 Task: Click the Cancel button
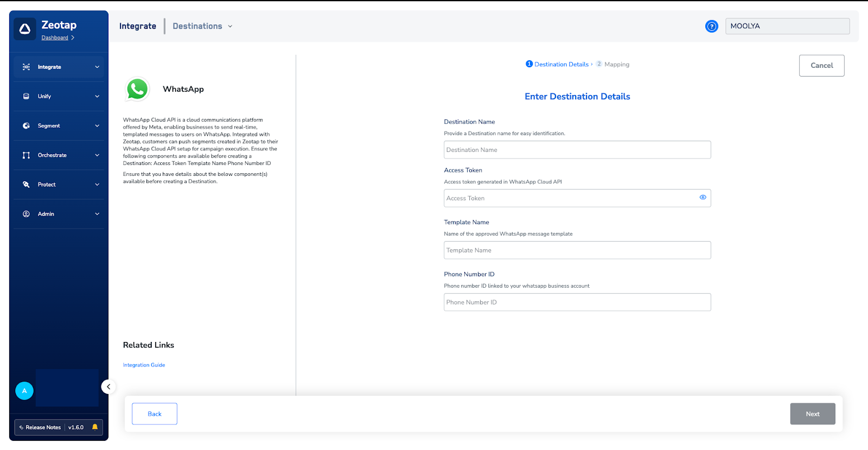822,66
